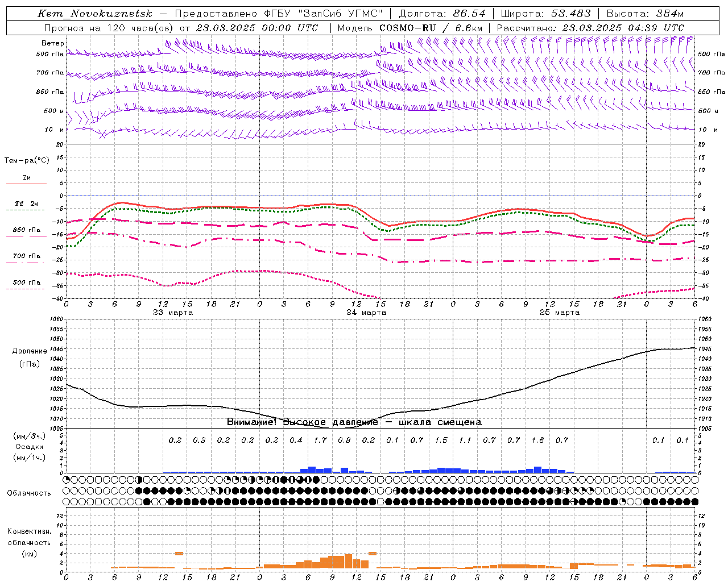Click the '500 м' wind level label on left
The height and width of the screenshot is (582, 728).
coord(54,111)
